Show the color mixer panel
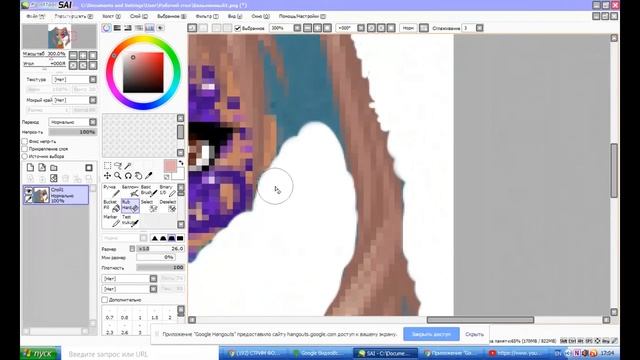The height and width of the screenshot is (360, 640). tap(139, 28)
